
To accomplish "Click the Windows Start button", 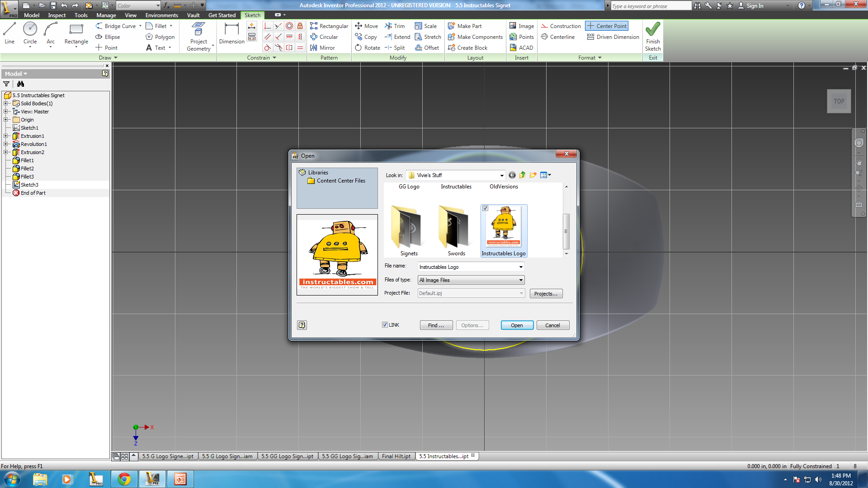I will [12, 479].
